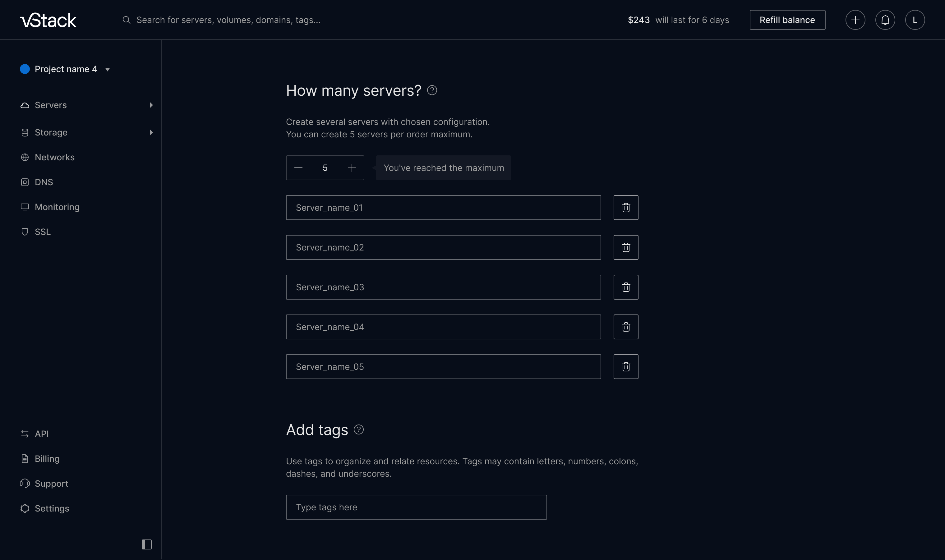
Task: Open Billing from the sidebar
Action: tap(47, 459)
